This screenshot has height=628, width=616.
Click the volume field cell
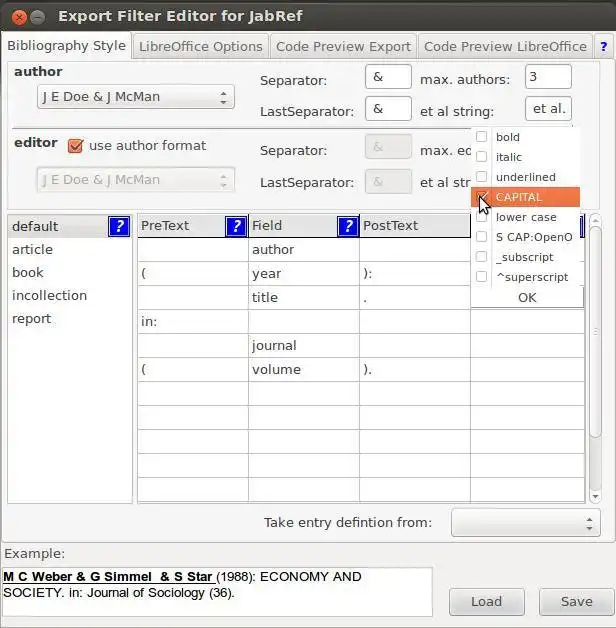[x=304, y=370]
